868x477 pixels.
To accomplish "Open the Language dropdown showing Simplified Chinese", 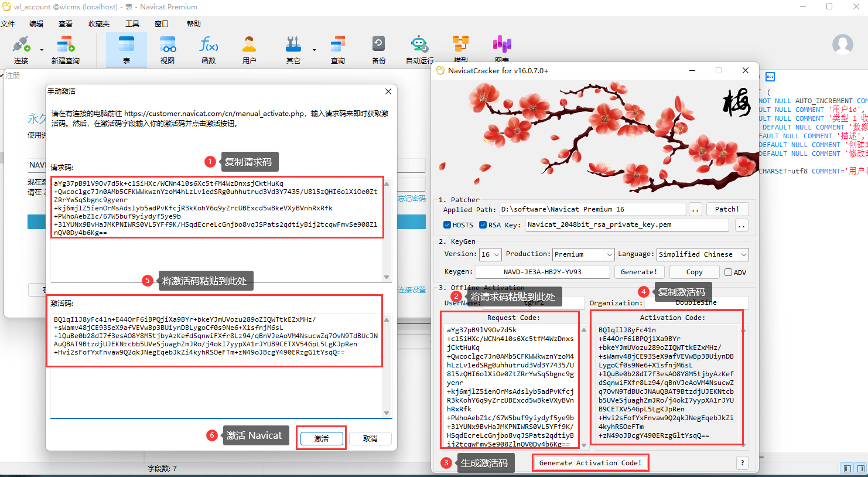I will point(703,254).
